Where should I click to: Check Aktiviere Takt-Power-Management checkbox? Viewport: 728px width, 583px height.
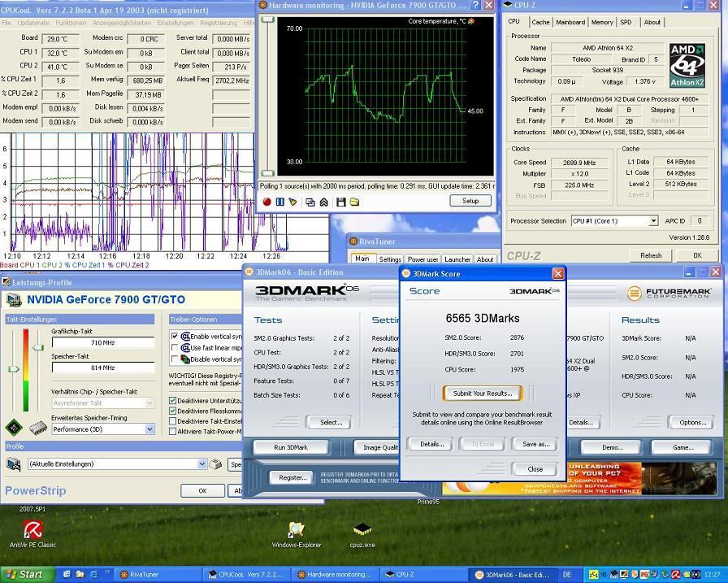pos(173,431)
